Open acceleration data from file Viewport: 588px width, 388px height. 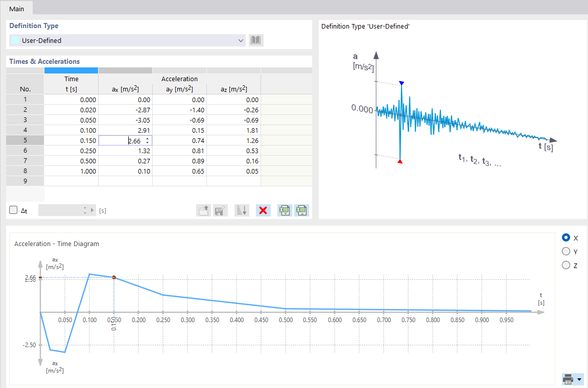[203, 210]
